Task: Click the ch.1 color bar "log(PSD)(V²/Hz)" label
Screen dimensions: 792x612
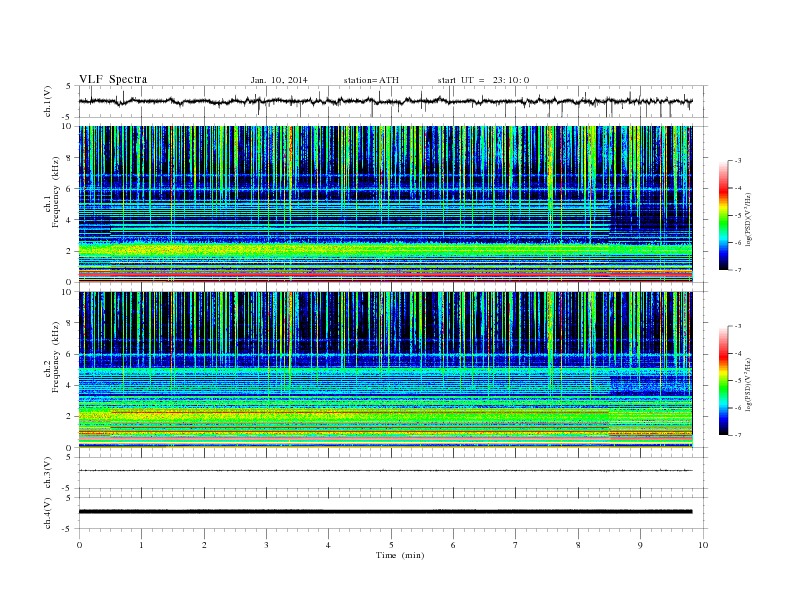Action: [x=748, y=220]
